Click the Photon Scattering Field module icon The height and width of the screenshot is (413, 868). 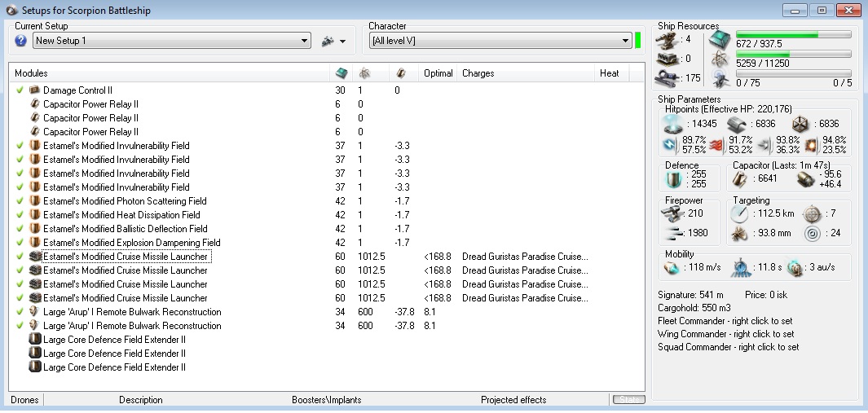tap(35, 200)
